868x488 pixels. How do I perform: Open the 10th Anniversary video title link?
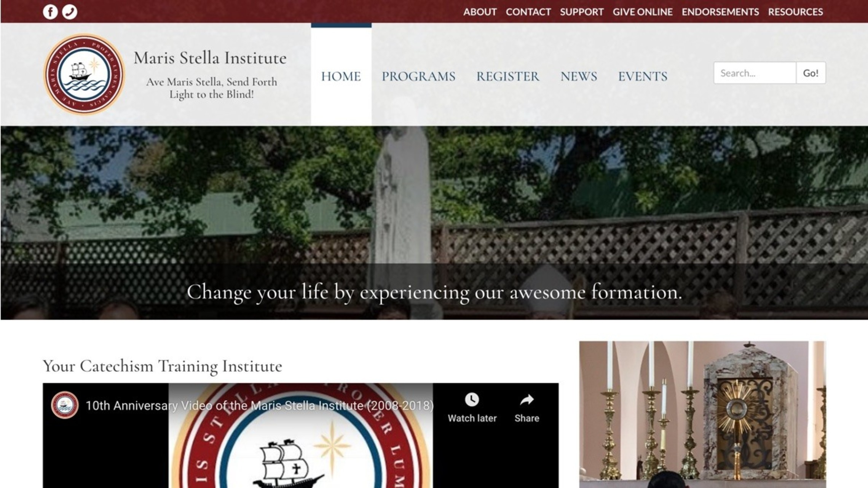pyautogui.click(x=260, y=405)
